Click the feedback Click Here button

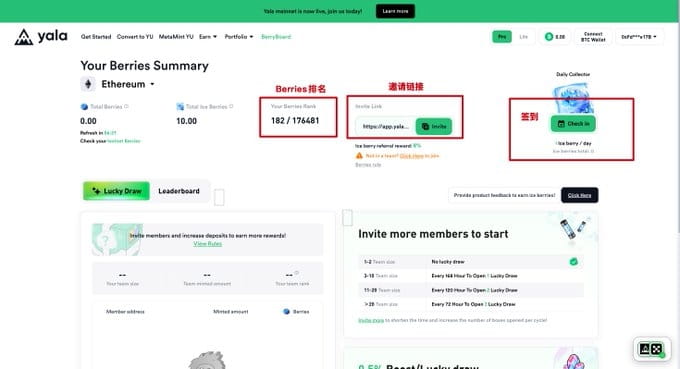click(579, 195)
